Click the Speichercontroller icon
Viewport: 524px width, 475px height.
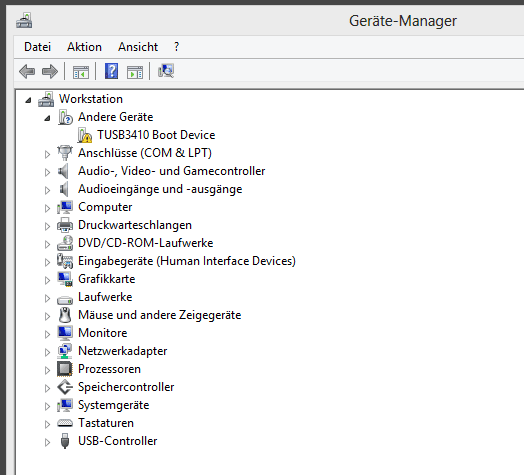click(65, 387)
